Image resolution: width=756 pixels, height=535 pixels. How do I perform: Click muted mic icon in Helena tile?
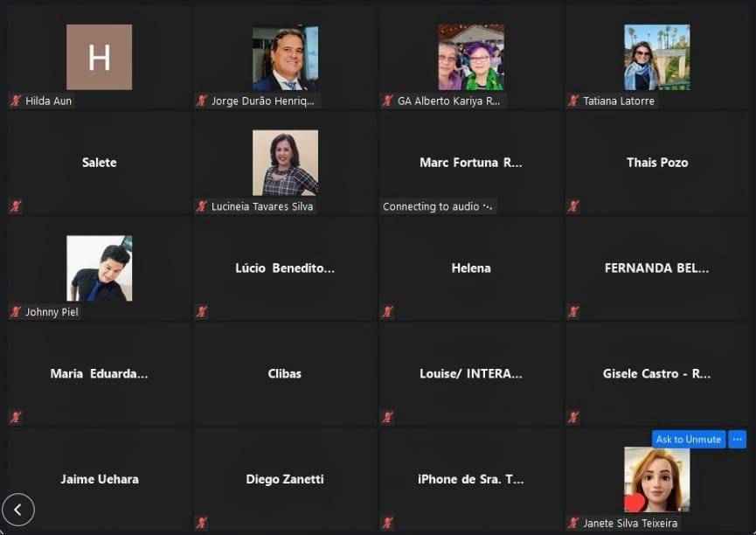[x=388, y=311]
